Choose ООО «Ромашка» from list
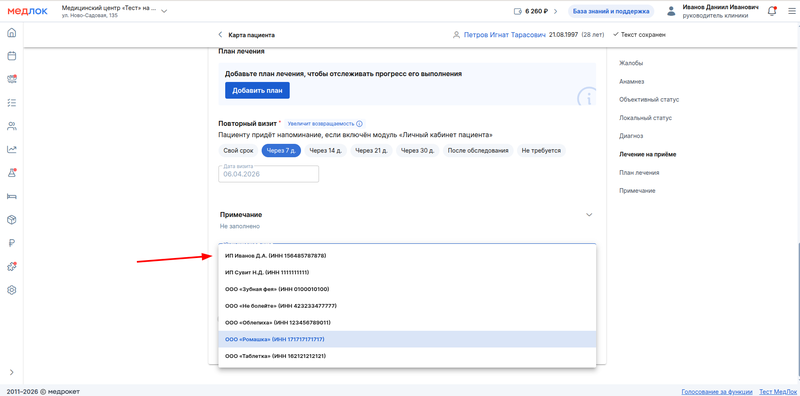 click(x=407, y=339)
